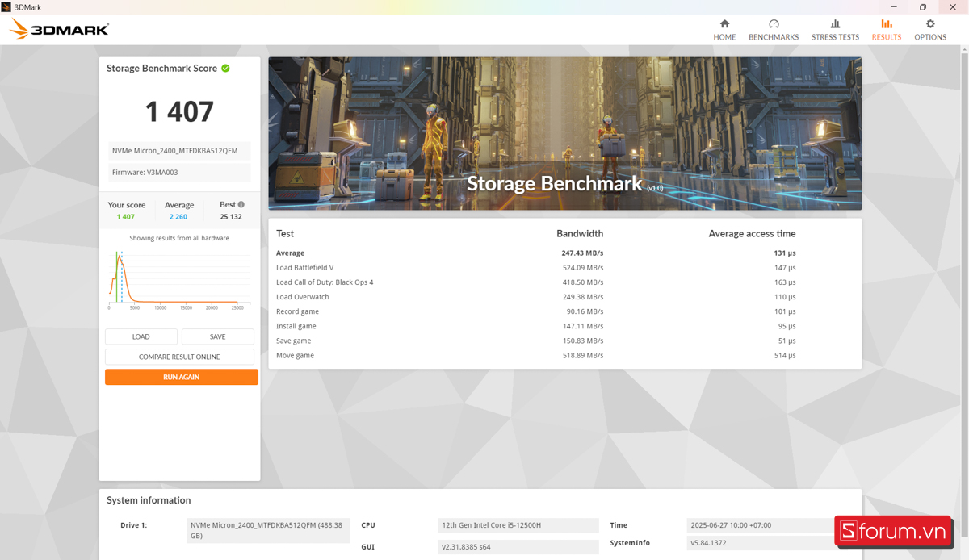Screen dimensions: 969x560
Task: Click the green valid-score checkmark icon
Action: coord(225,69)
